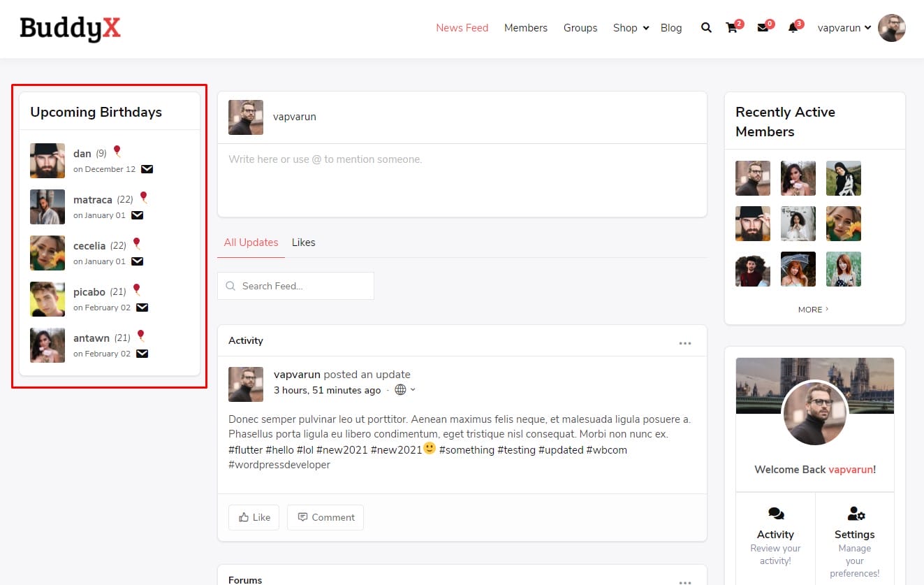Image resolution: width=924 pixels, height=585 pixels.
Task: Click envelope icon next to picabo's birthday
Action: (x=142, y=308)
